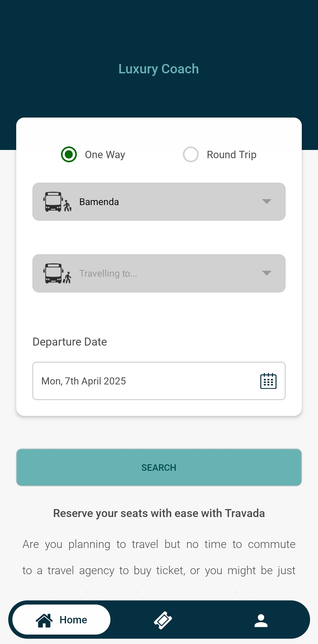
Task: Tap the Reserve your seats heading
Action: coord(159,513)
